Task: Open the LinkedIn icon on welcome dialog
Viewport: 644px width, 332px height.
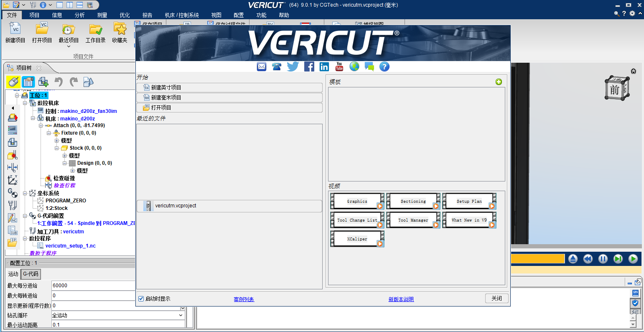Action: (x=324, y=66)
